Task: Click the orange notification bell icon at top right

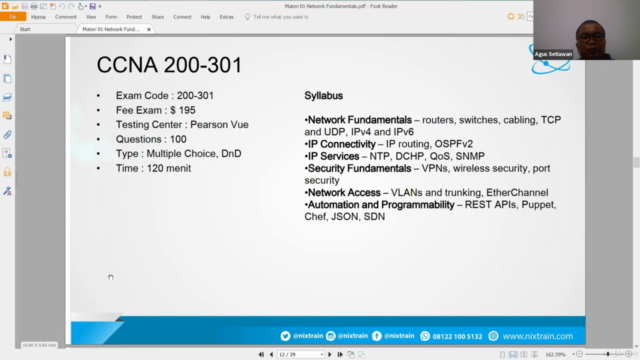Action: pos(511,17)
